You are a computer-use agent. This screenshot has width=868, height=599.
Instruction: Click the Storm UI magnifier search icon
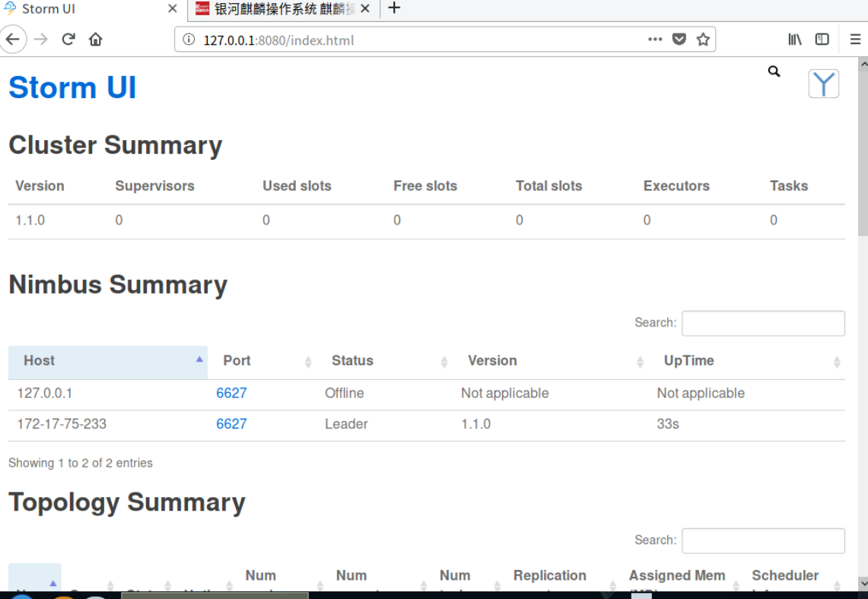click(774, 72)
